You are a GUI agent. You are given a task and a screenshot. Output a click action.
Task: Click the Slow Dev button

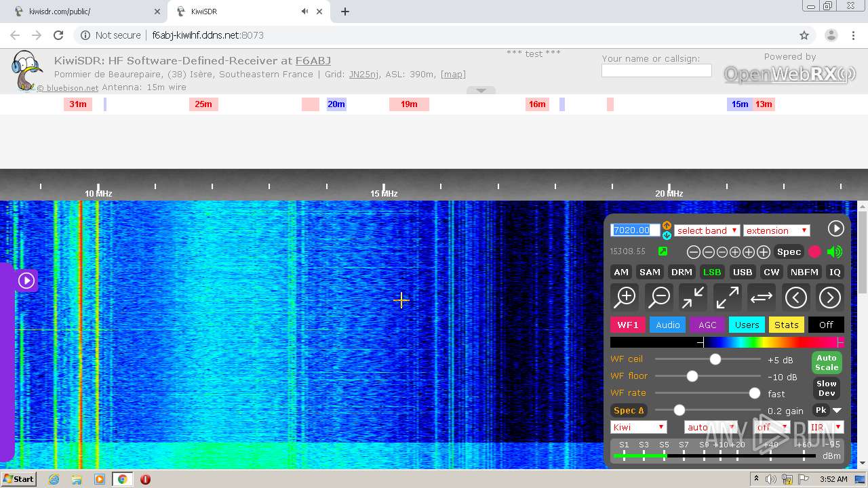pos(827,388)
